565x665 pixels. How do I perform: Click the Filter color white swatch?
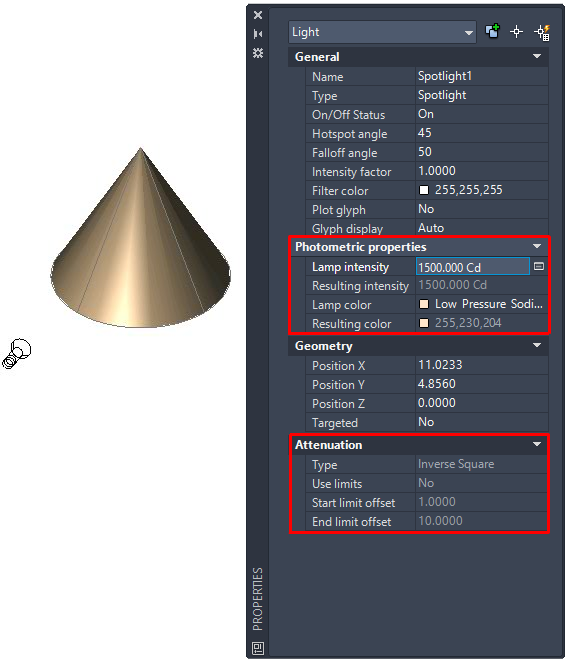pos(424,190)
